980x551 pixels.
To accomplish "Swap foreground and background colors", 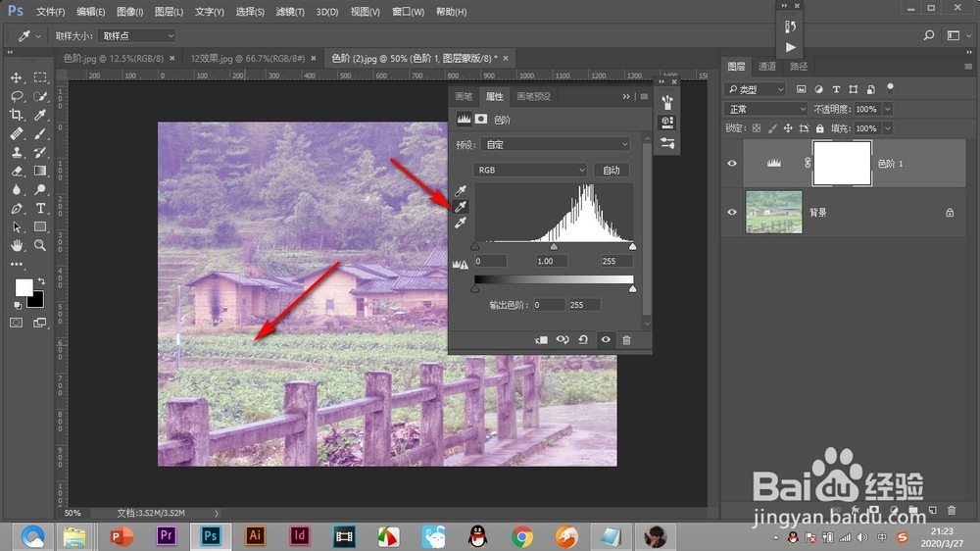I will 41,281.
